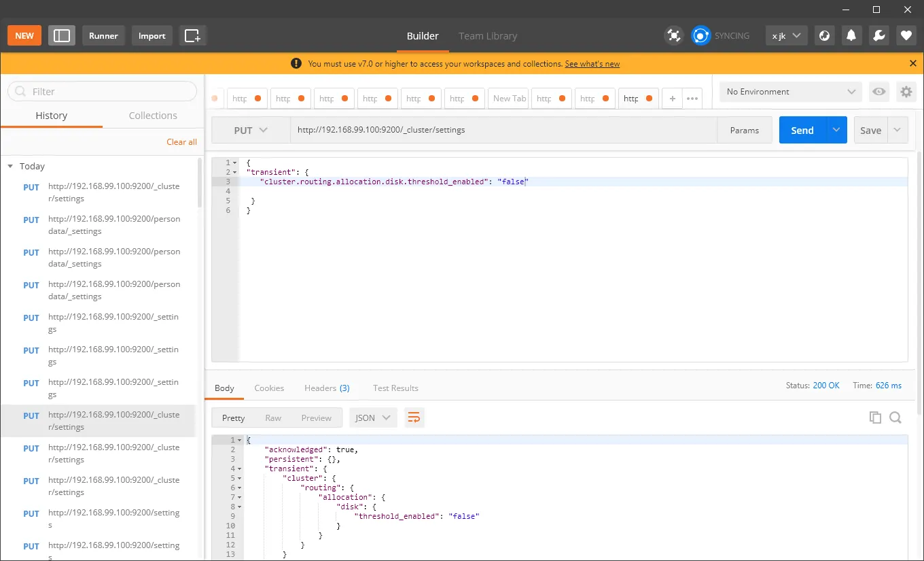The height and width of the screenshot is (561, 924).
Task: Open new window icon in toolbar
Action: tap(193, 35)
